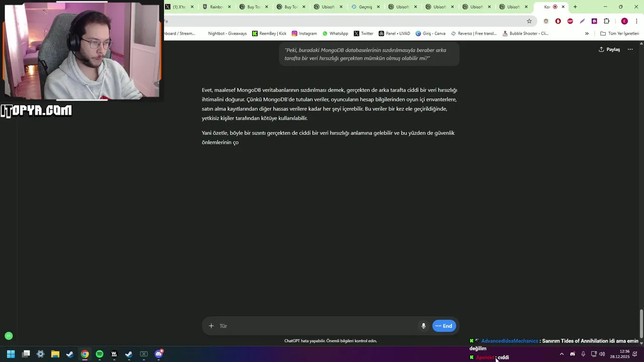
Task: Open the clock showing 12:36
Action: pyautogui.click(x=620, y=354)
